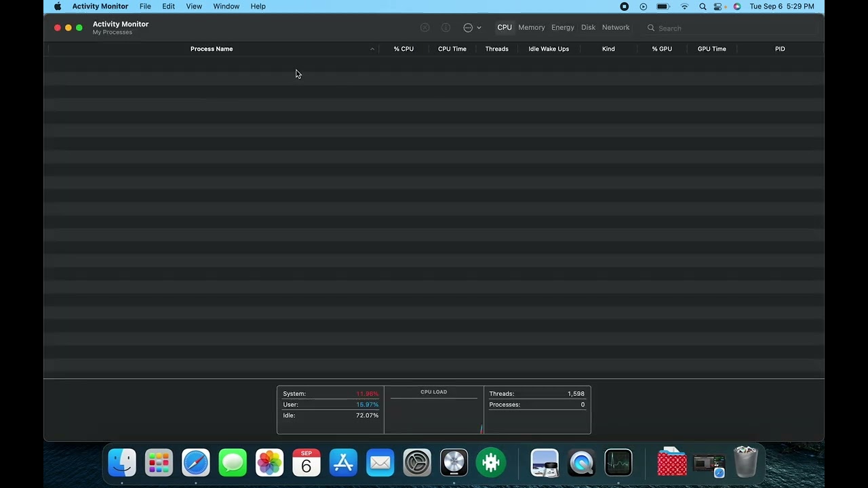This screenshot has height=488, width=868.
Task: Open the Trash from the Dock
Action: coord(746,462)
